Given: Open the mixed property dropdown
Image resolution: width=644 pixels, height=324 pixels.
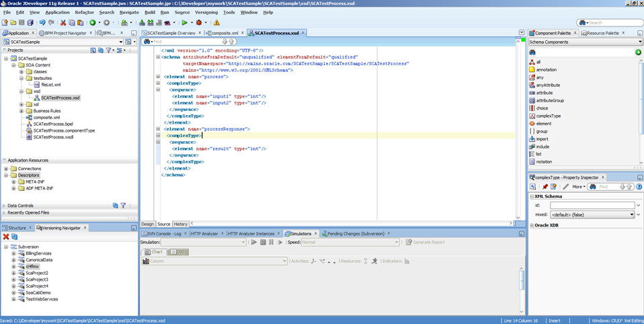Looking at the screenshot, I should [x=632, y=214].
